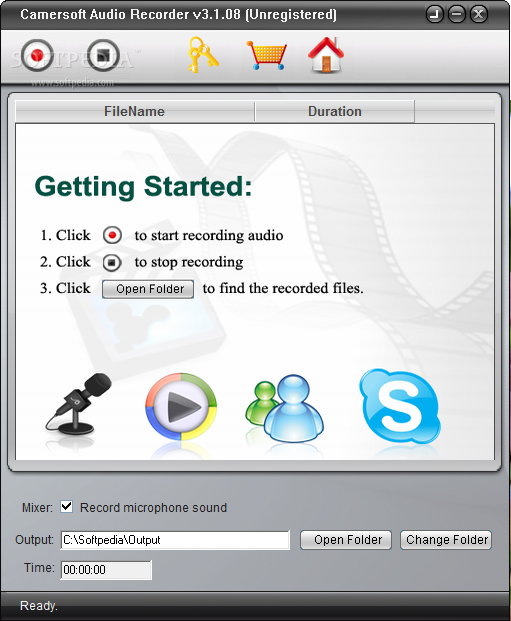The height and width of the screenshot is (621, 511).
Task: Click the window title 'Camersoft Audio Recorder v3.1.08'
Action: tap(130, 14)
